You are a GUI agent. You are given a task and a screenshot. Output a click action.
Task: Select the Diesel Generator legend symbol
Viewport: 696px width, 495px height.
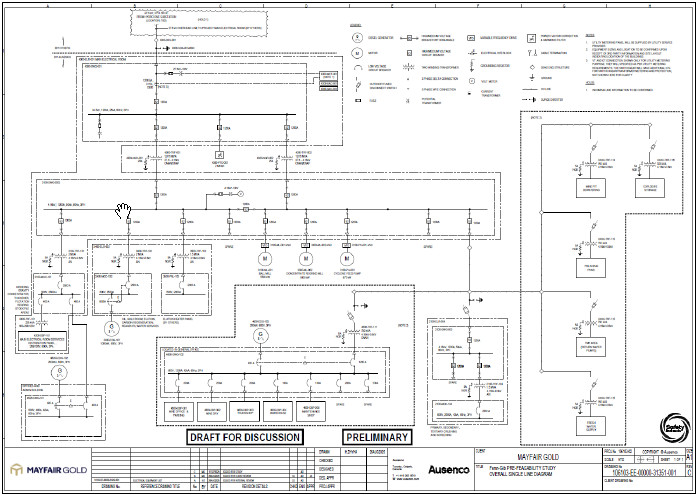[356, 38]
